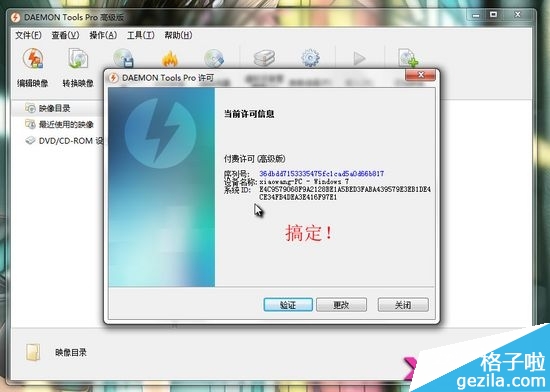Open the 文件(F) menu

tap(28, 35)
